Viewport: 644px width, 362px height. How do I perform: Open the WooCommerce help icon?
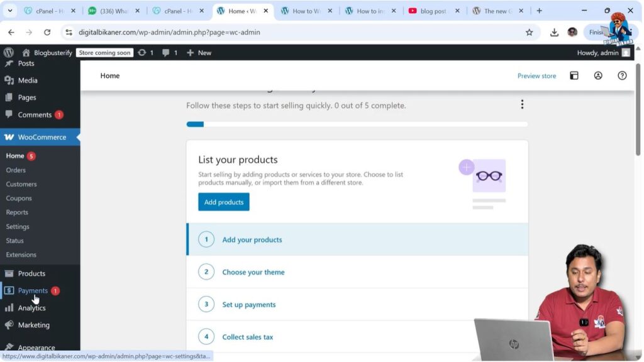tap(621, 75)
